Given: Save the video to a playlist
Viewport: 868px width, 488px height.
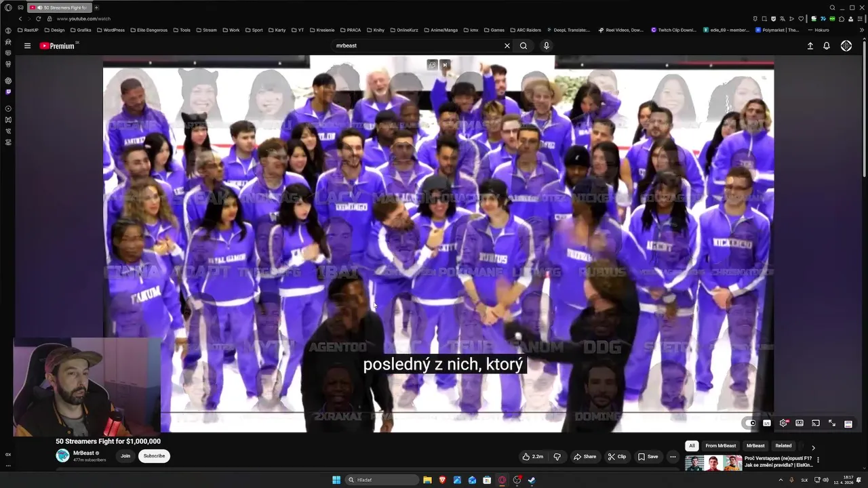Looking at the screenshot, I should [648, 457].
